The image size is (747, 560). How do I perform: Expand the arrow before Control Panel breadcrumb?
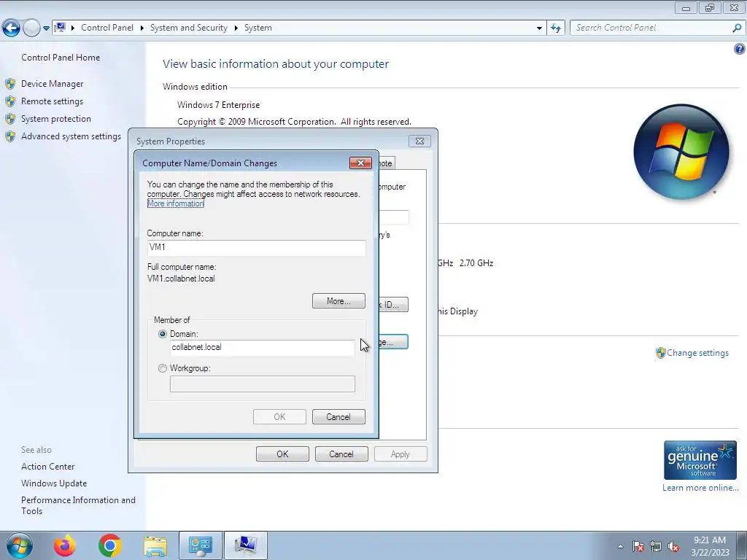click(x=73, y=28)
